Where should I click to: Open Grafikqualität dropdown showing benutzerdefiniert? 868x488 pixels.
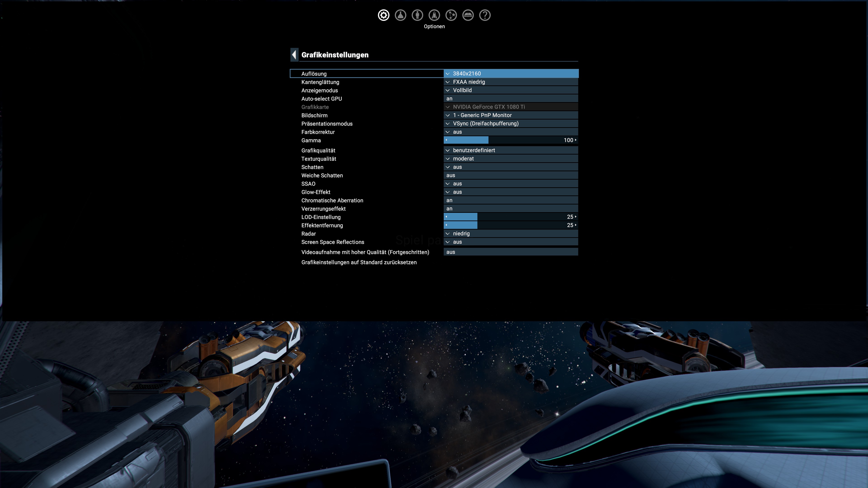tap(511, 150)
